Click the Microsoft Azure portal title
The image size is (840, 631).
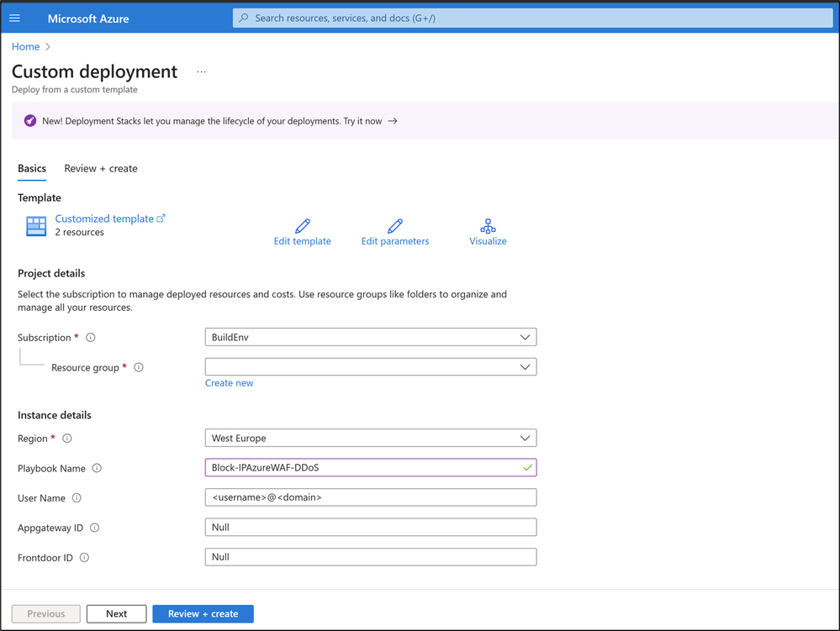[88, 18]
